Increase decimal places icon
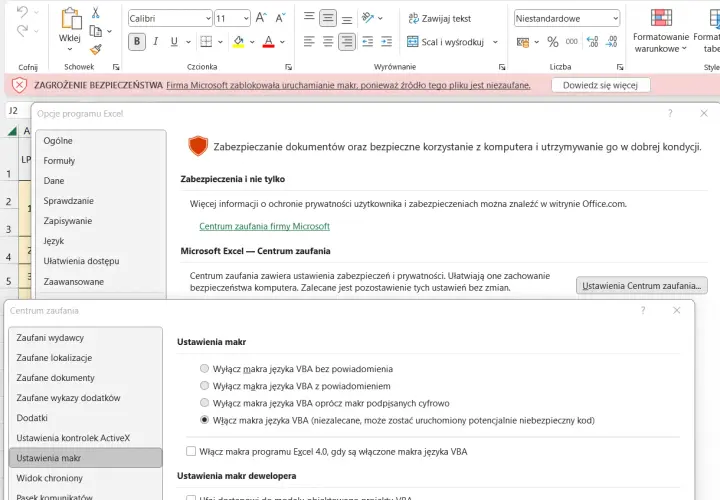The width and height of the screenshot is (720, 500). tap(592, 42)
